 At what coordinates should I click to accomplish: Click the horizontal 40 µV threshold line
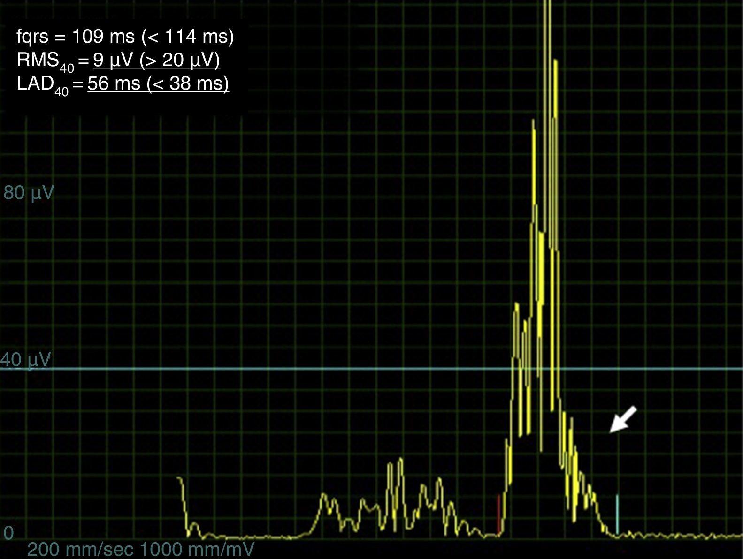(329, 369)
